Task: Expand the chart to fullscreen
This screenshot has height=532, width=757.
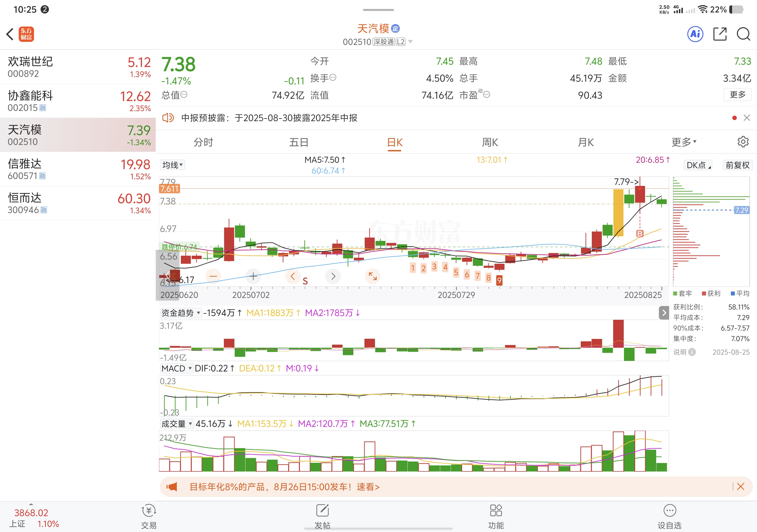Action: point(373,276)
